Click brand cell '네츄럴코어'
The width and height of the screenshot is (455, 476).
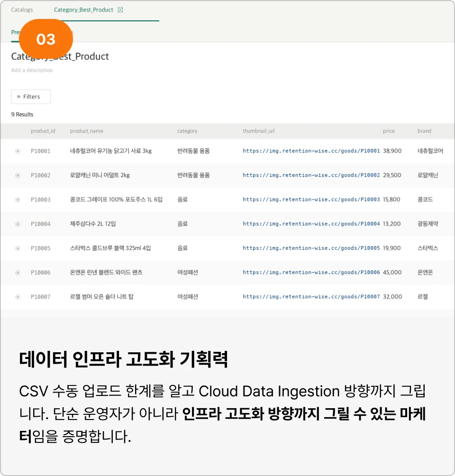click(x=430, y=151)
